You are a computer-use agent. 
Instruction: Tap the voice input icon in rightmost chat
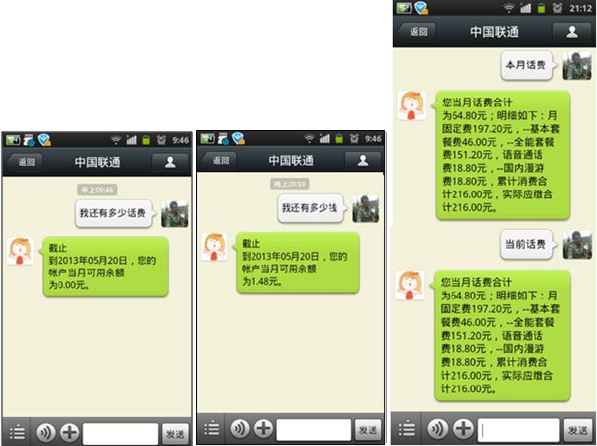pos(438,428)
